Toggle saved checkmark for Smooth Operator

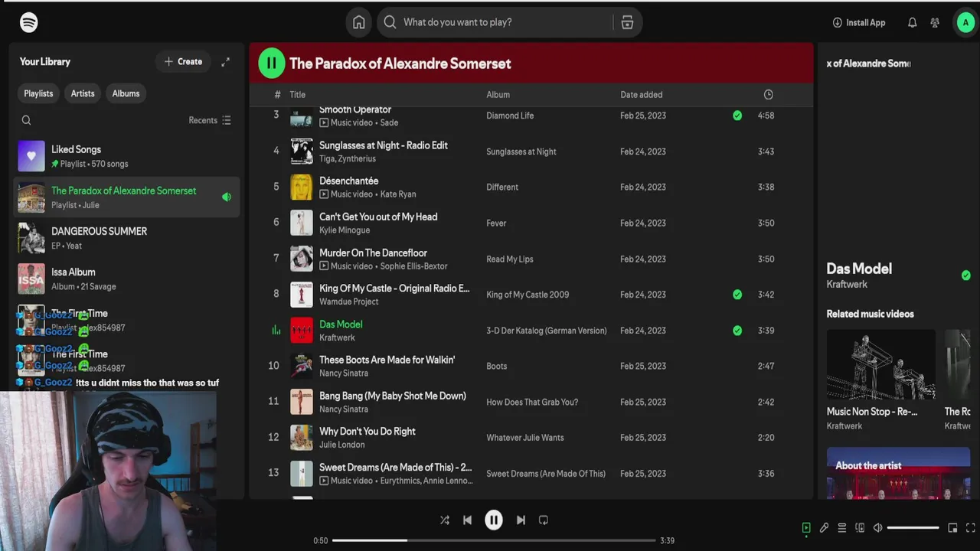737,116
